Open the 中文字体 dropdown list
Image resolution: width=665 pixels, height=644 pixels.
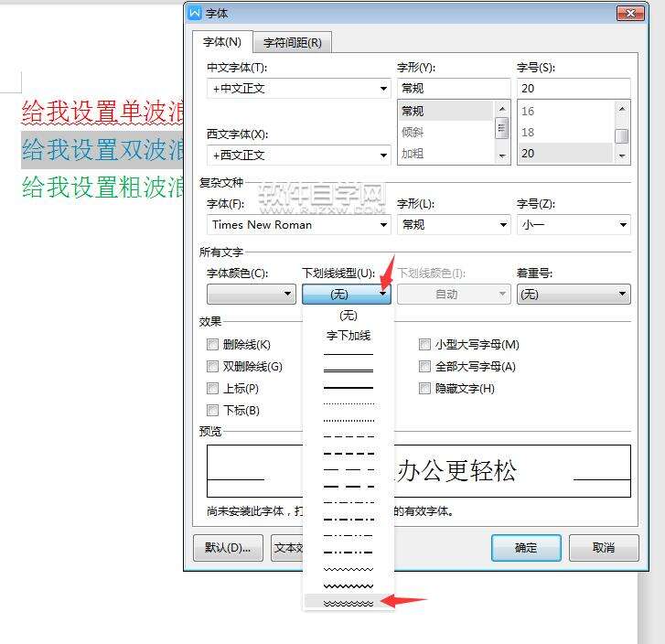tap(298, 88)
